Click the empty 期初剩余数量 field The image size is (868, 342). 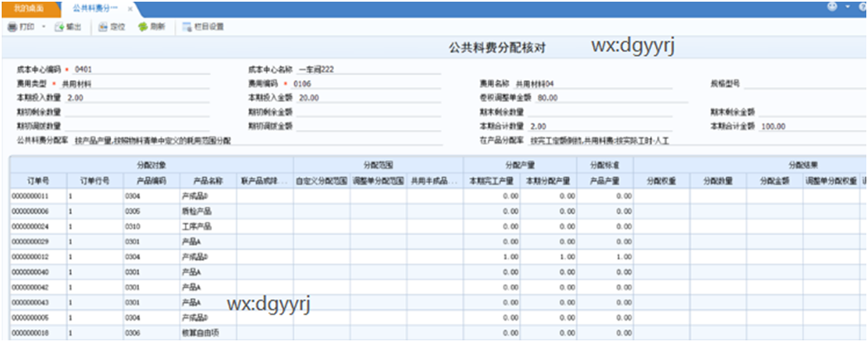[137, 113]
